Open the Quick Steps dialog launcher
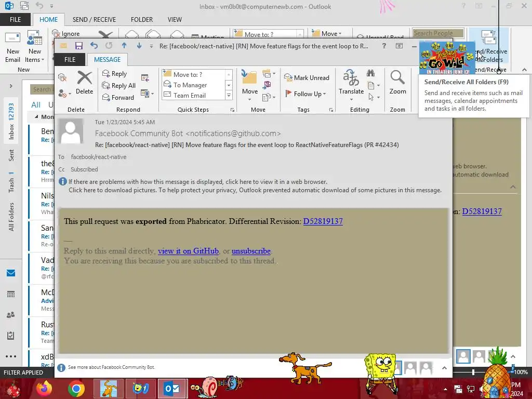 [x=232, y=110]
